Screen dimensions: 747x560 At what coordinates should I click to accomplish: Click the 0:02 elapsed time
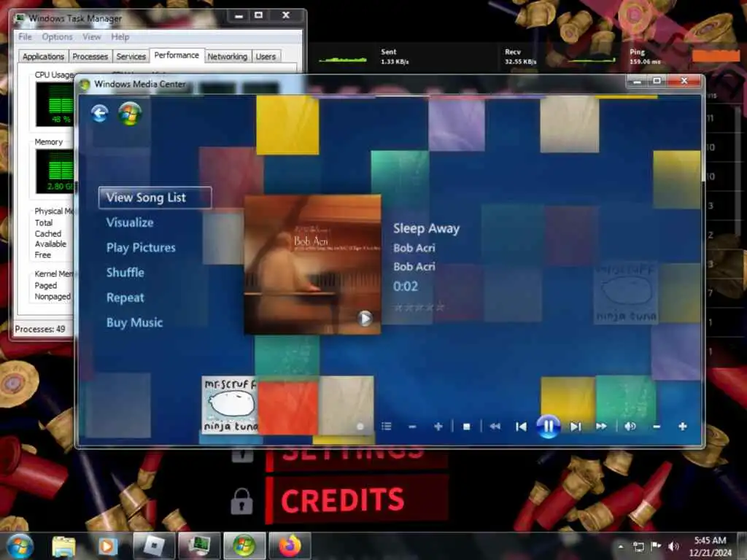point(406,286)
